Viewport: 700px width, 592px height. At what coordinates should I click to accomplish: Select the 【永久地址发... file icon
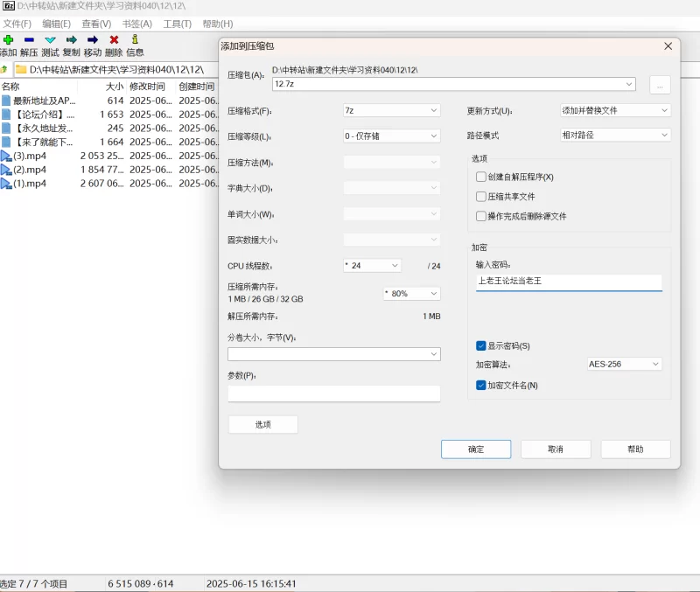(6, 128)
